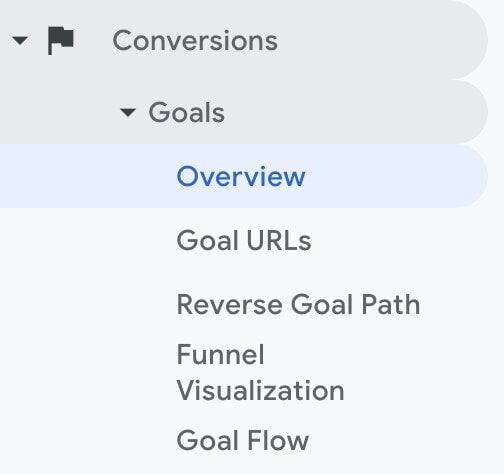Open the Goal Flow report
Viewport: 504px width, 474px height.
pos(243,441)
